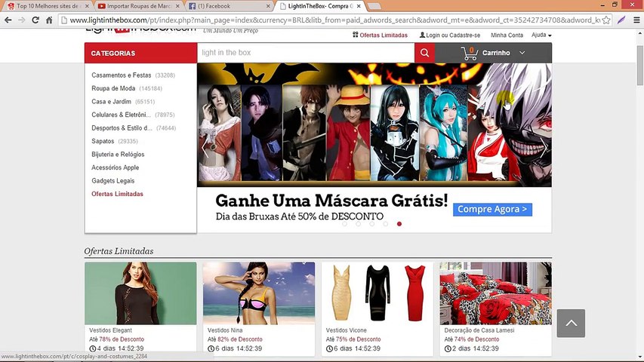Click the 'light in the box' search field
Screen dimensions: 644x362
click(306, 53)
